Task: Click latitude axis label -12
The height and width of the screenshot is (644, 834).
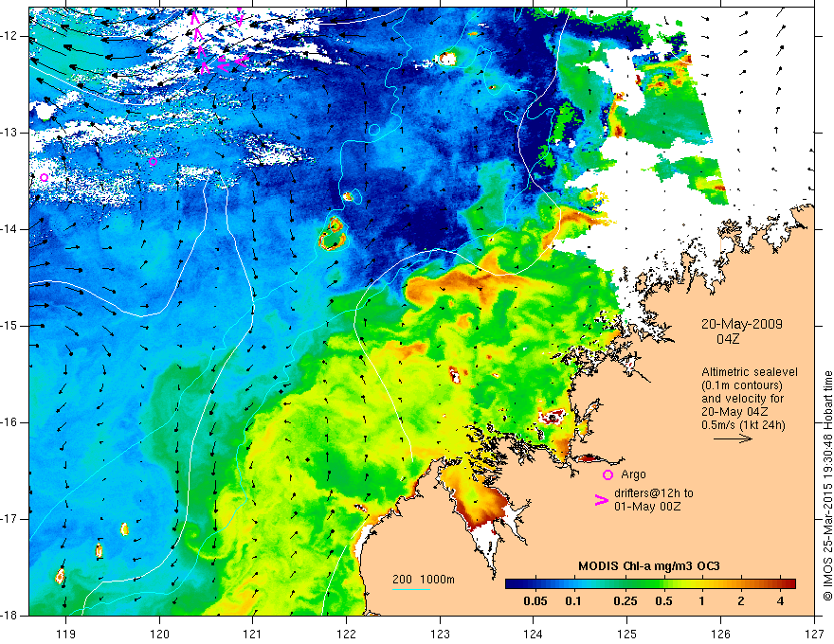Action: pyautogui.click(x=10, y=36)
